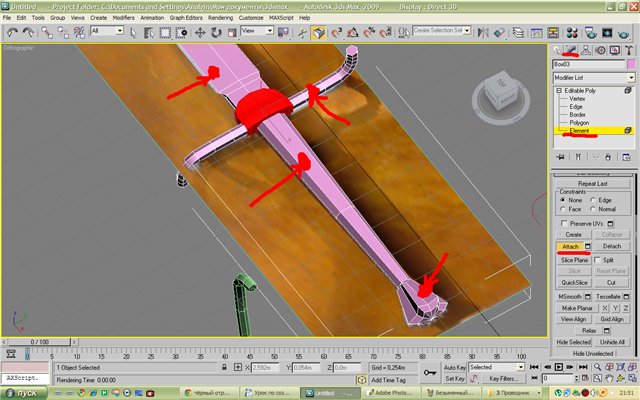Screen dimensions: 640x400
Task: Open the Customize menu
Action: click(251, 18)
